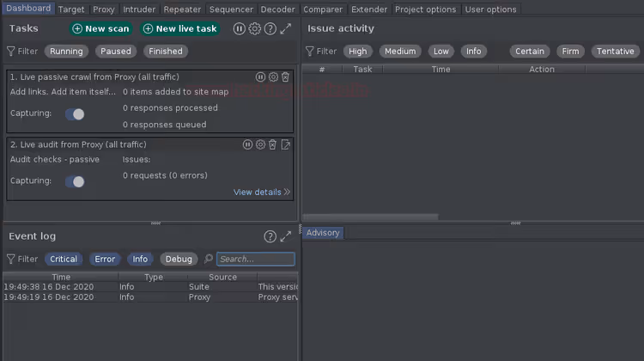Image resolution: width=644 pixels, height=361 pixels.
Task: Open the Sequencer tab
Action: coord(231,9)
